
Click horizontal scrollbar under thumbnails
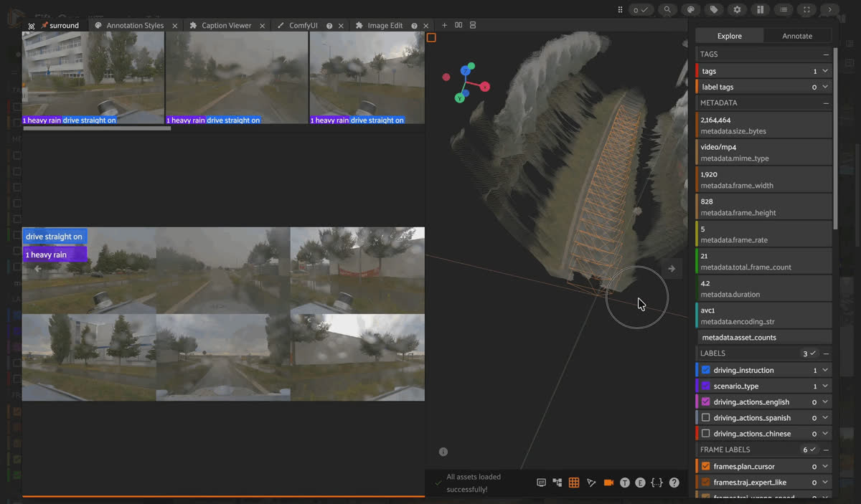[97, 128]
